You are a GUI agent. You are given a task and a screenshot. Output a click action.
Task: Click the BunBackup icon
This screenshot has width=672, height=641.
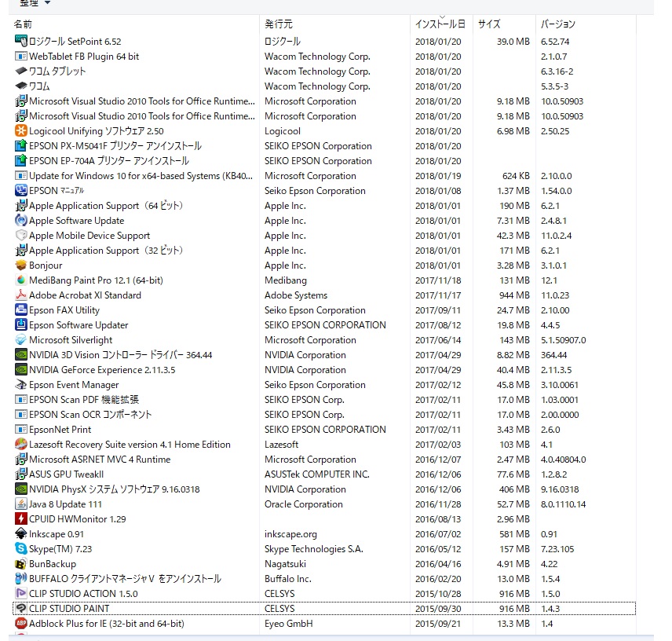(x=21, y=564)
